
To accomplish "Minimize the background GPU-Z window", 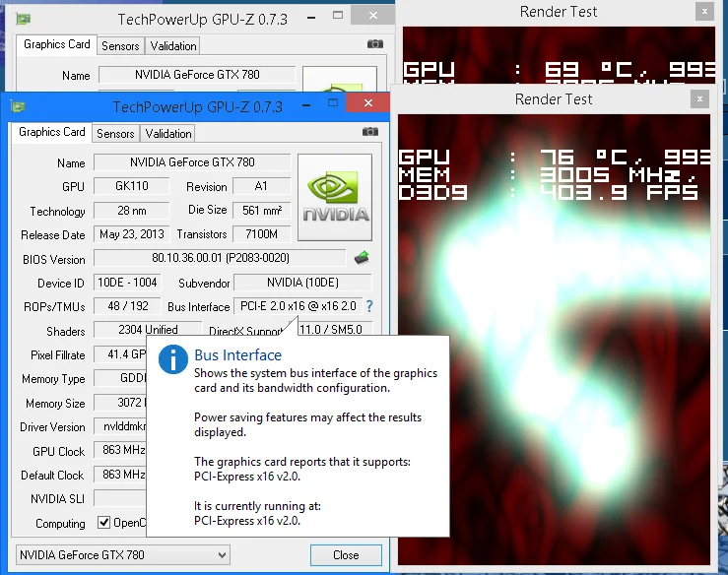I will point(311,18).
